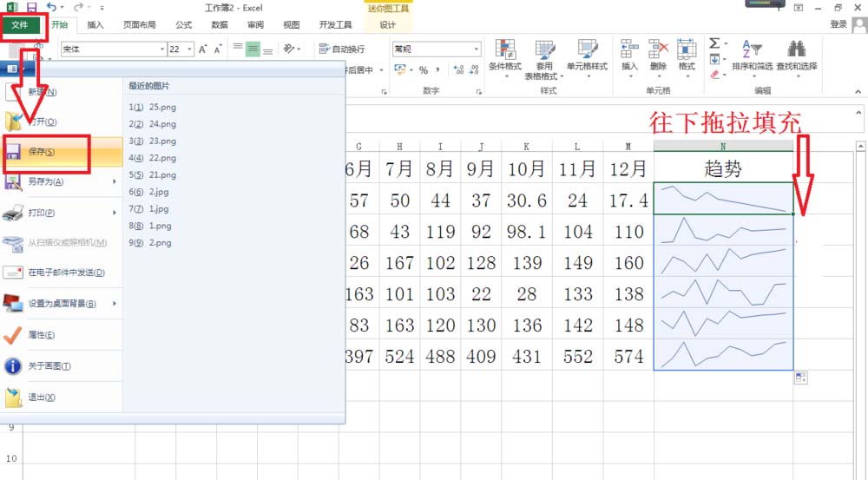
Task: Open Cell Styles (单元格样式)
Action: coord(588,59)
